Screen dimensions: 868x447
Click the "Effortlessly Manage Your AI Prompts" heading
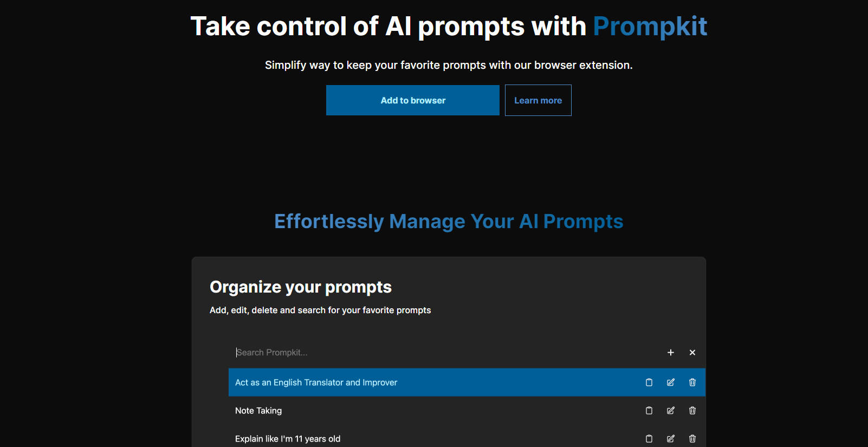tap(448, 221)
